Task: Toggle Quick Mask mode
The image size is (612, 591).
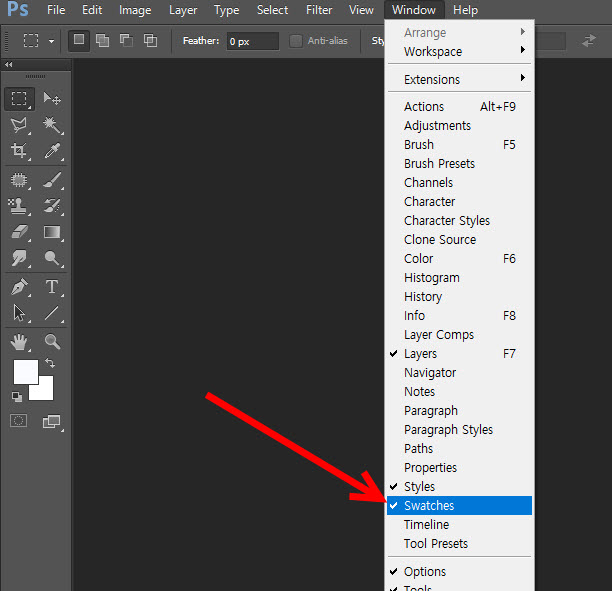Action: (x=18, y=421)
